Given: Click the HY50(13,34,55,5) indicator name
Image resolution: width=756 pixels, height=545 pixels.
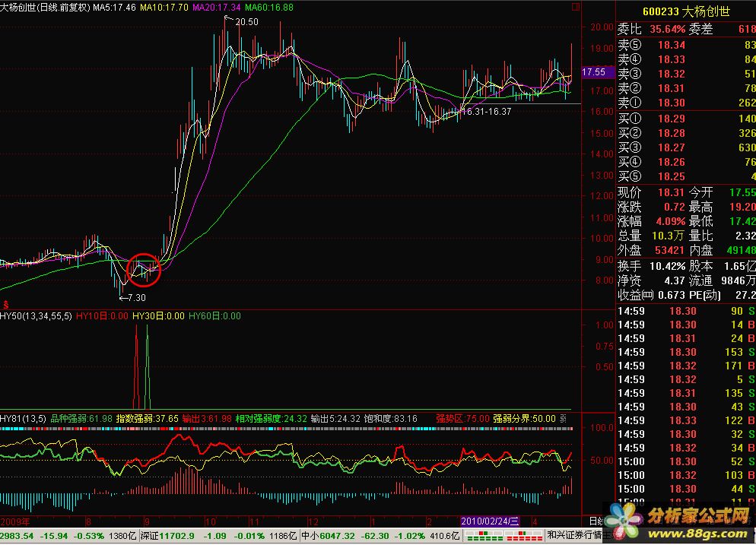Looking at the screenshot, I should pos(37,316).
